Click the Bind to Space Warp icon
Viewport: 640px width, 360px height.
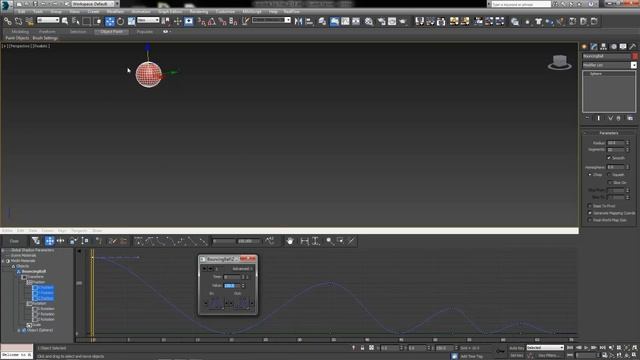pos(29,21)
